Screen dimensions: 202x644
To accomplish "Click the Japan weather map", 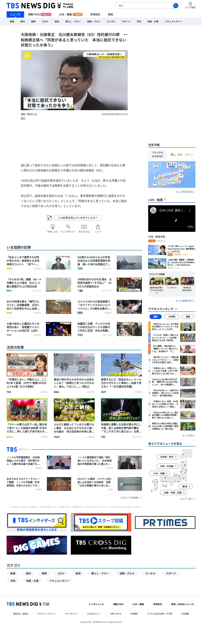I will (x=172, y=174).
